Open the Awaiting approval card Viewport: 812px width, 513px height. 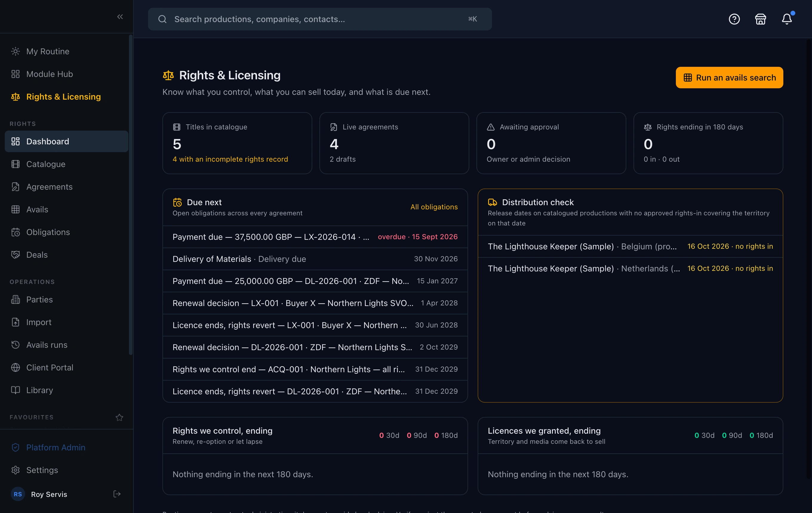click(551, 143)
